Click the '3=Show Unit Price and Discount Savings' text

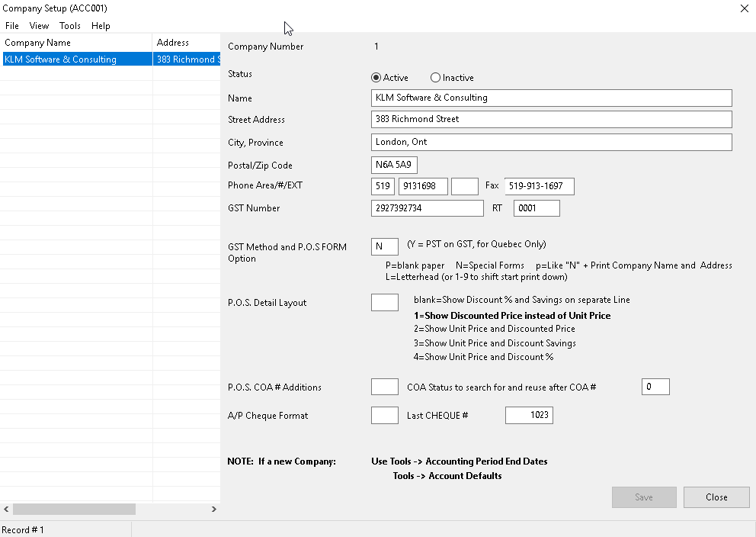(495, 343)
